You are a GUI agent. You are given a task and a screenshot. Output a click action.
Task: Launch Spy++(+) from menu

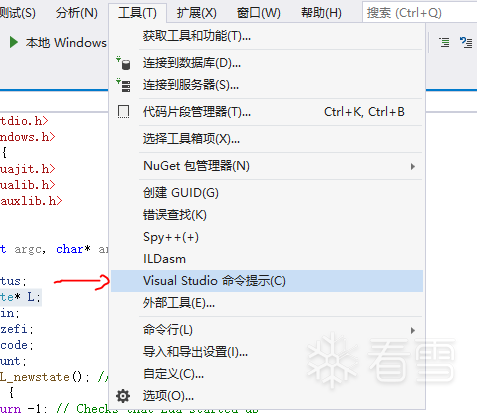tap(267, 237)
